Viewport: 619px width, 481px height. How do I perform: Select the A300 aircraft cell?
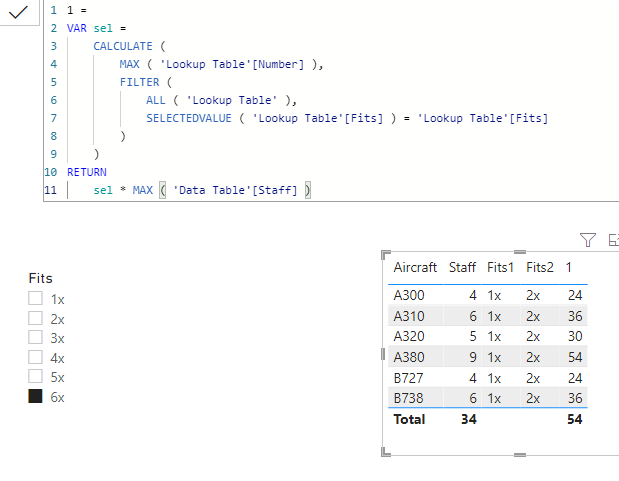pyautogui.click(x=409, y=295)
